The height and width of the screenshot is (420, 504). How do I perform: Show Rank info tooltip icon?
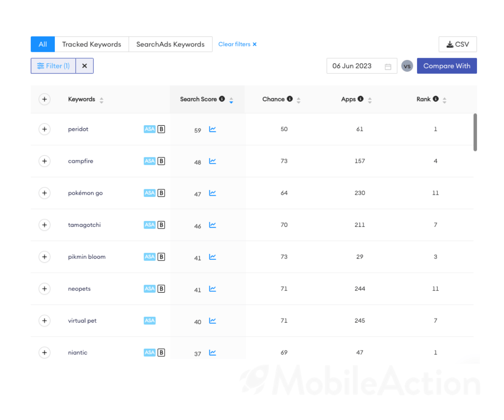(436, 99)
